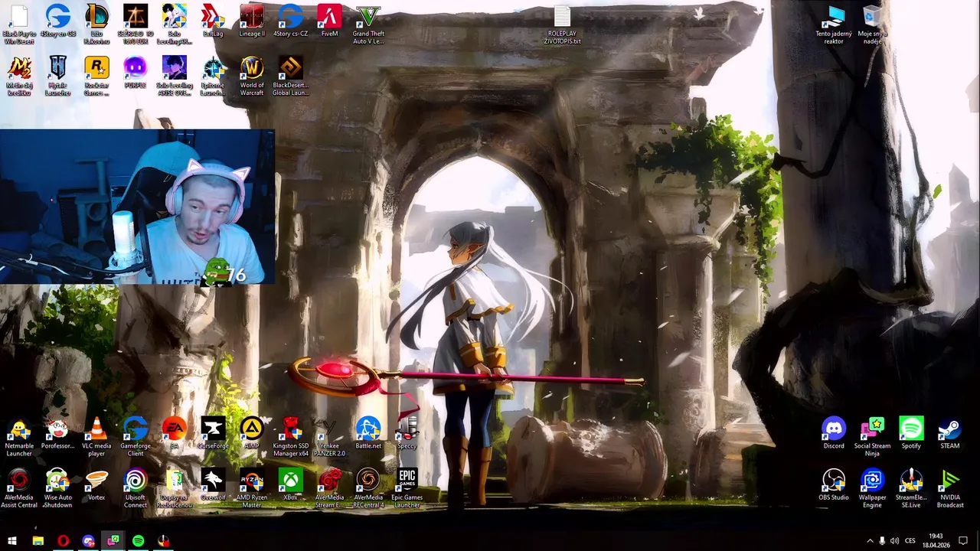Select the Battle.net shortcut
This screenshot has width=980, height=551.
click(368, 434)
